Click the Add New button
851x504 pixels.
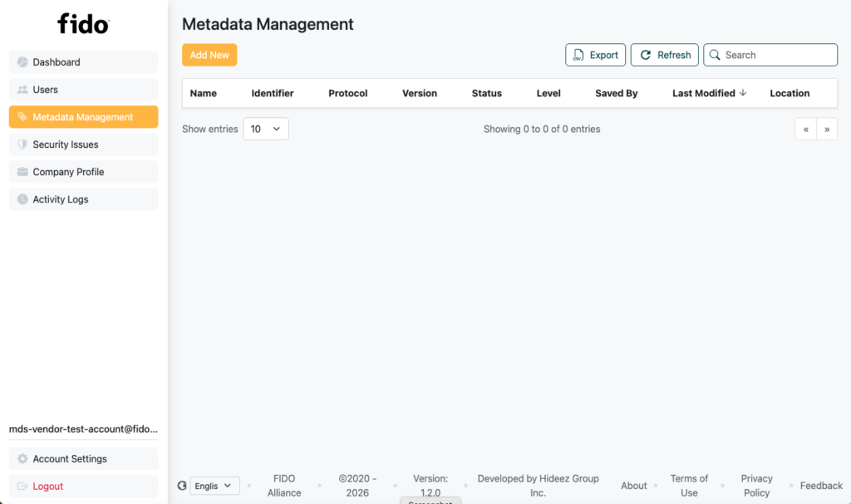tap(209, 55)
